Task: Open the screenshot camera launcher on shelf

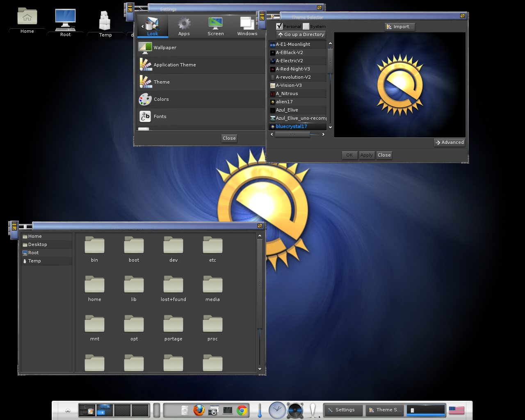Action: coord(213,410)
